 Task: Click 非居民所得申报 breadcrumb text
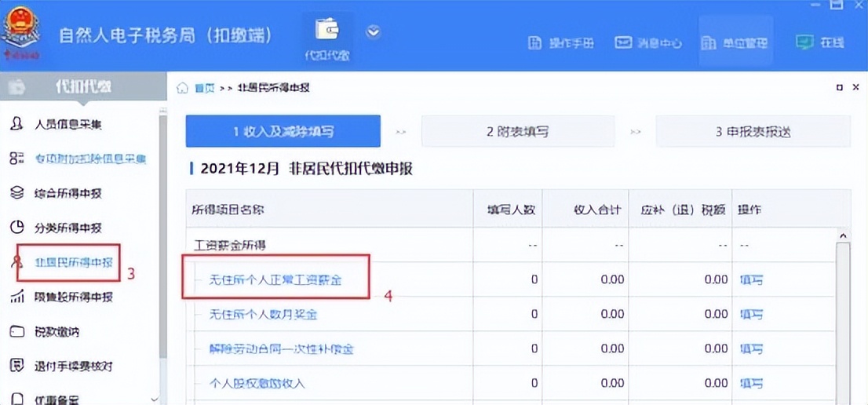point(273,88)
